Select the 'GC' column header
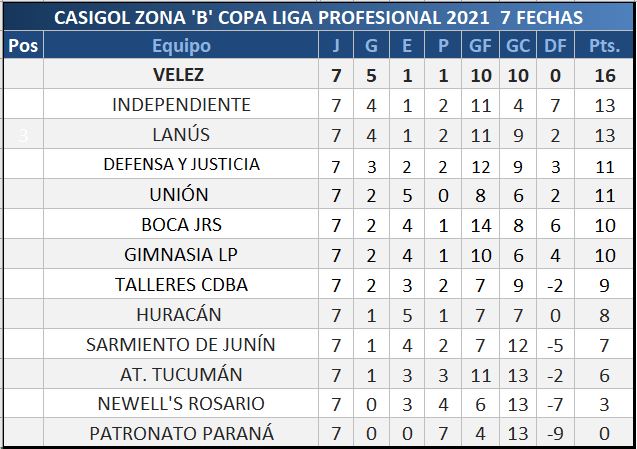637x449 pixels. pos(517,46)
